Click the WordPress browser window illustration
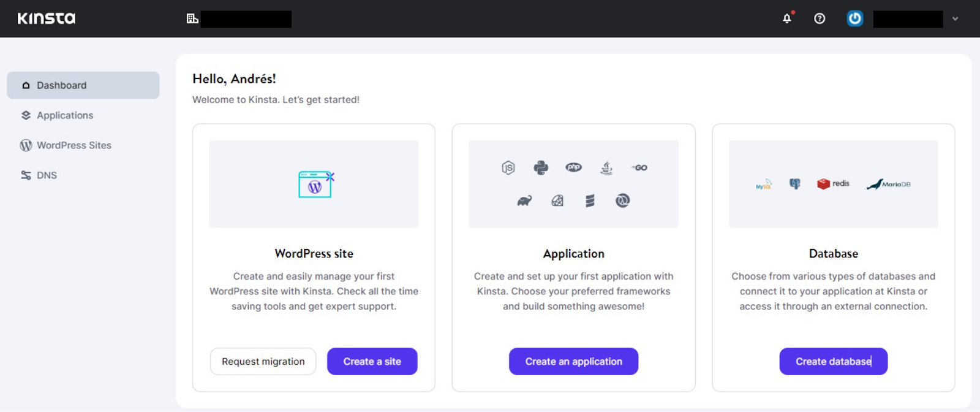This screenshot has width=980, height=412. point(316,184)
